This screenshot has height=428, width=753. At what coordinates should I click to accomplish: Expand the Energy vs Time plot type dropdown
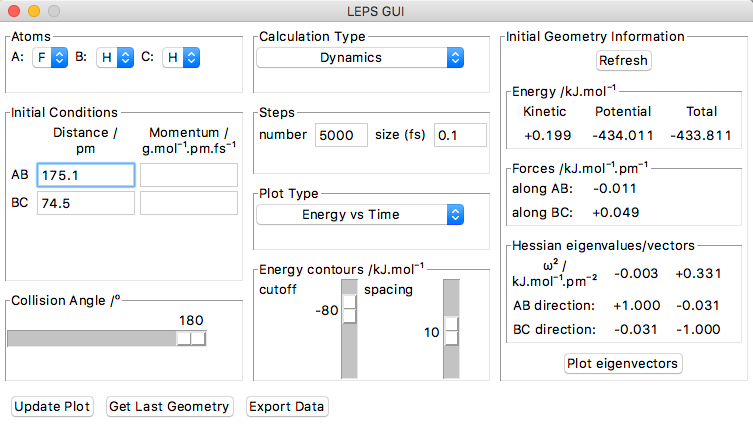click(360, 214)
